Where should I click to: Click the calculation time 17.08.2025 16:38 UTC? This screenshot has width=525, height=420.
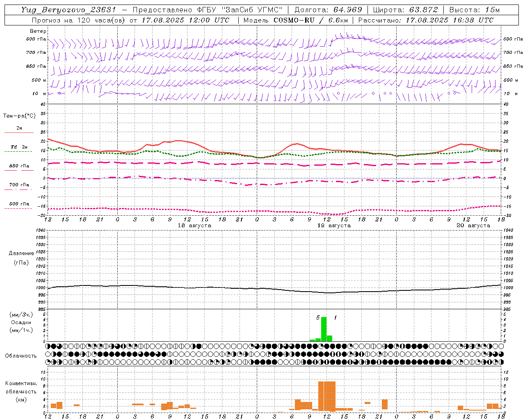click(x=450, y=20)
